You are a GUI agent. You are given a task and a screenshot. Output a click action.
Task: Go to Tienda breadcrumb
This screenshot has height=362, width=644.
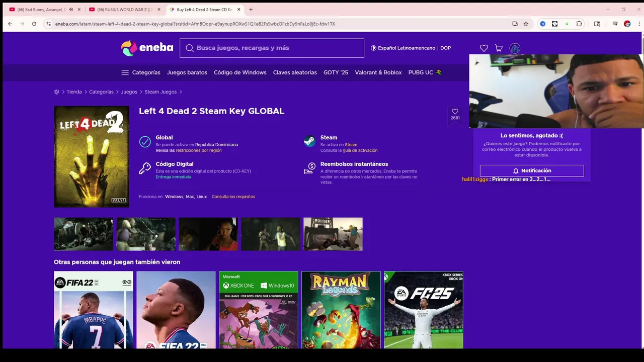74,92
